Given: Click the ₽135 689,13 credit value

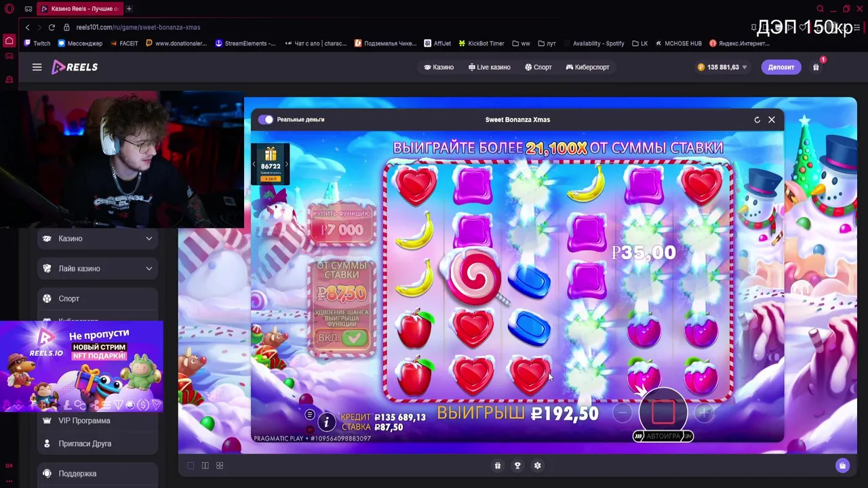Looking at the screenshot, I should coord(400,418).
